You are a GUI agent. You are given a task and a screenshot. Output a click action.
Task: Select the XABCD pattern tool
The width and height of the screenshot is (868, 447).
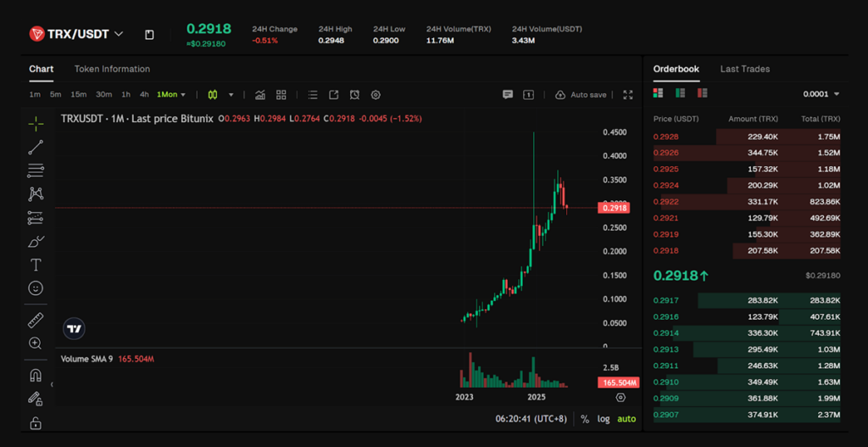click(36, 194)
